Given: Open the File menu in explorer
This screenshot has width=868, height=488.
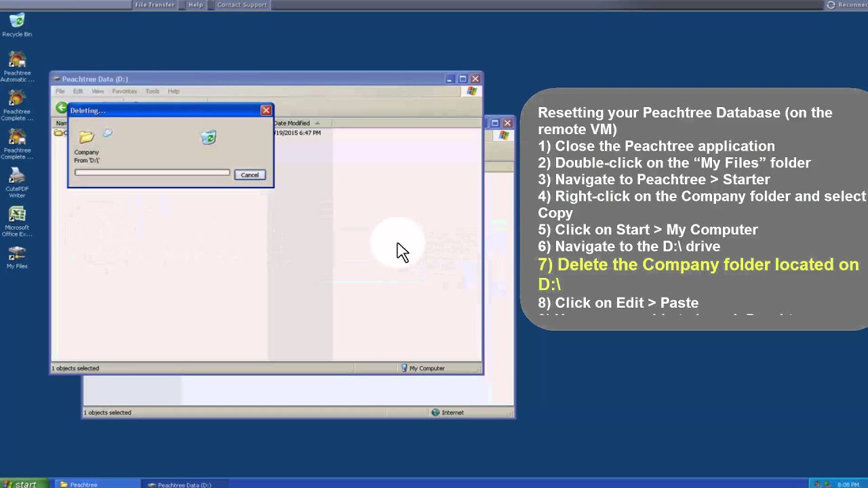Looking at the screenshot, I should point(60,91).
